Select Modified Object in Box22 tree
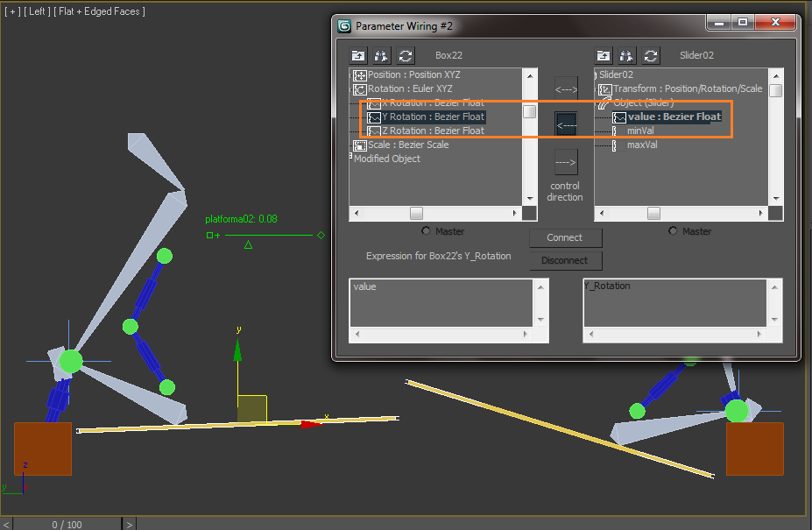 point(387,159)
